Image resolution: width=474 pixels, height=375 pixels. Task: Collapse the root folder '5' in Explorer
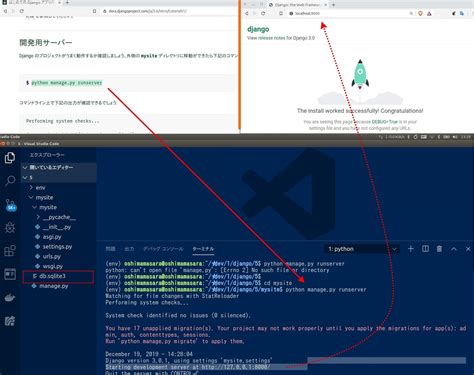tap(59, 177)
